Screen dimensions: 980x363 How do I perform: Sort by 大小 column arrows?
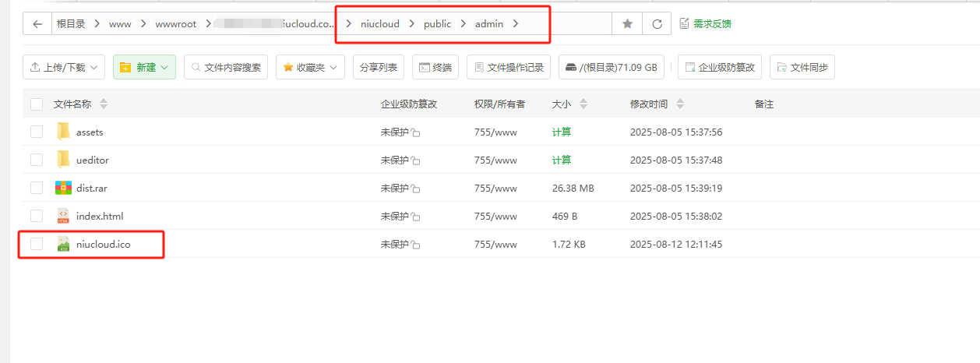[x=583, y=104]
